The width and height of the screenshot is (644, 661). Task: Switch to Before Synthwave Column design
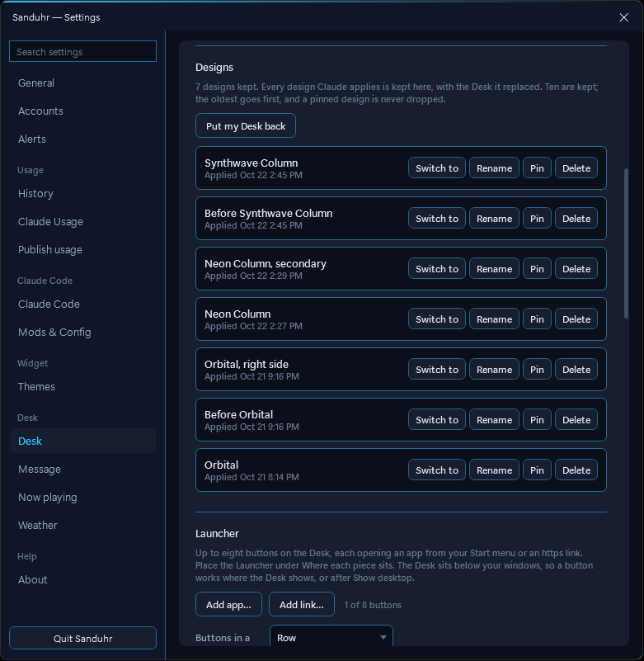[x=437, y=219]
